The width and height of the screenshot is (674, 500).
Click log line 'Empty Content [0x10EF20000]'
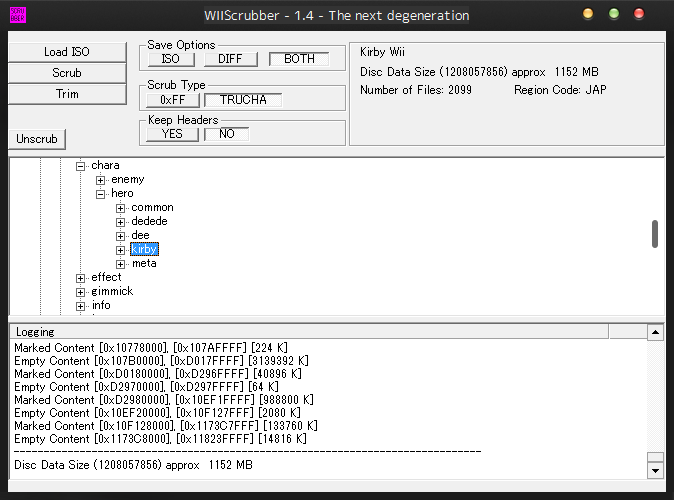(x=157, y=413)
